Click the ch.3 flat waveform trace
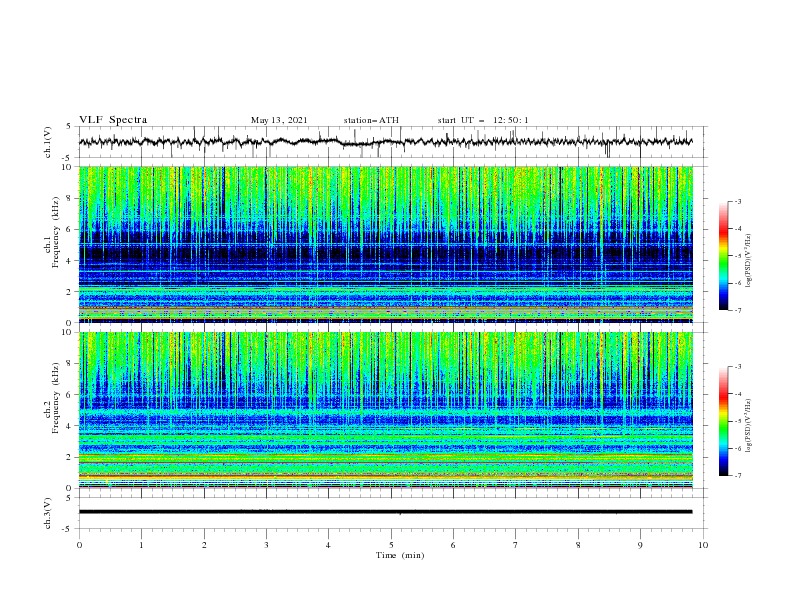Image resolution: width=792 pixels, height=612 pixels. coord(385,512)
